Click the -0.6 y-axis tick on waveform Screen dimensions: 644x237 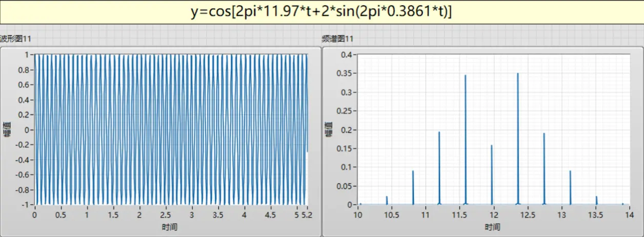coord(23,175)
